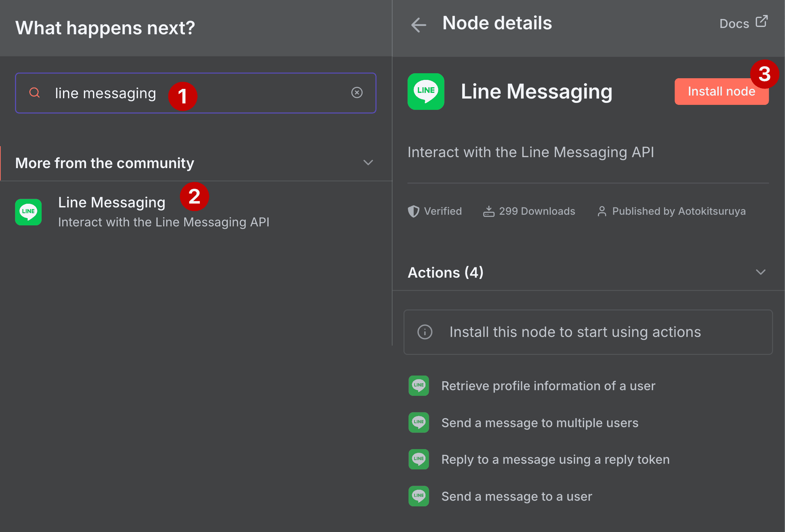The image size is (785, 532).
Task: Collapse the Actions (4) section
Action: click(x=761, y=272)
